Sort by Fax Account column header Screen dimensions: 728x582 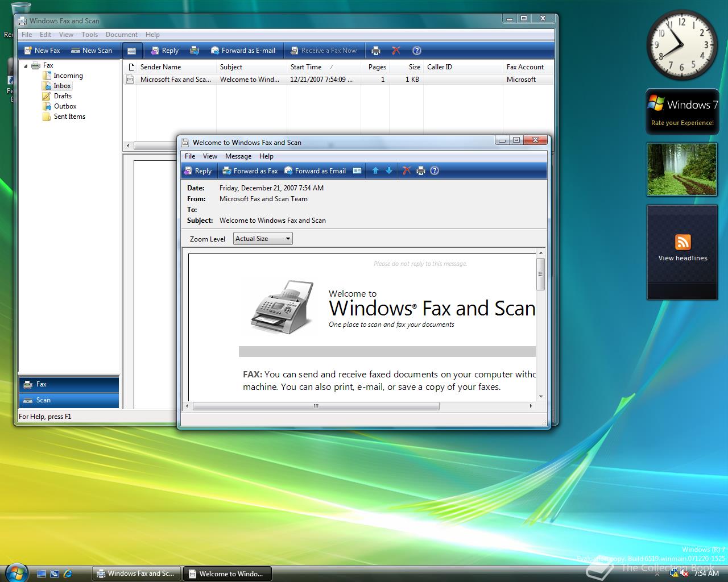tap(528, 67)
